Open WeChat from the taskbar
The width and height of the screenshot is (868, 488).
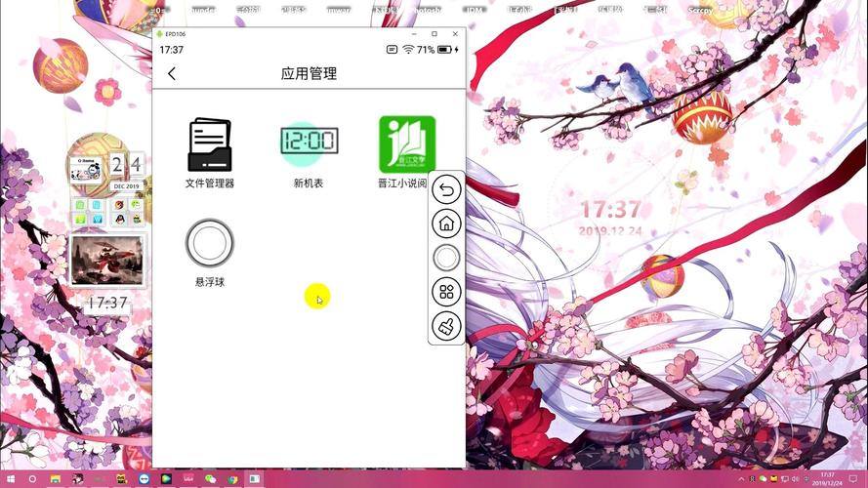tap(210, 479)
